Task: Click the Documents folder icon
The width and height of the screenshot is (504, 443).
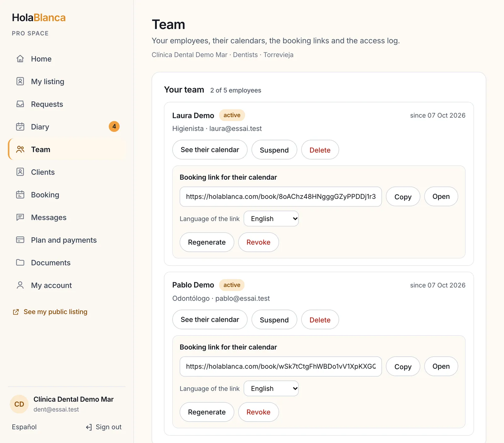Action: pyautogui.click(x=20, y=262)
